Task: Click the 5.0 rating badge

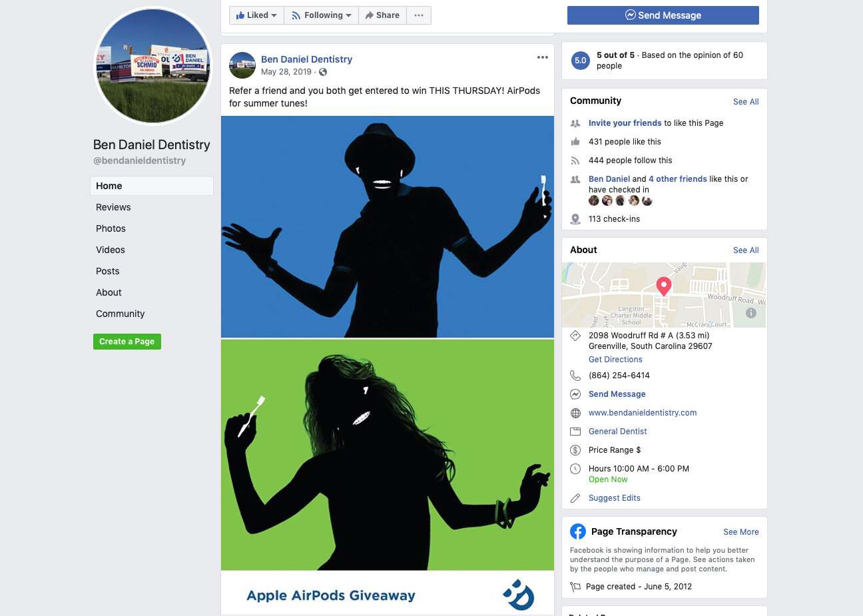Action: pos(581,61)
